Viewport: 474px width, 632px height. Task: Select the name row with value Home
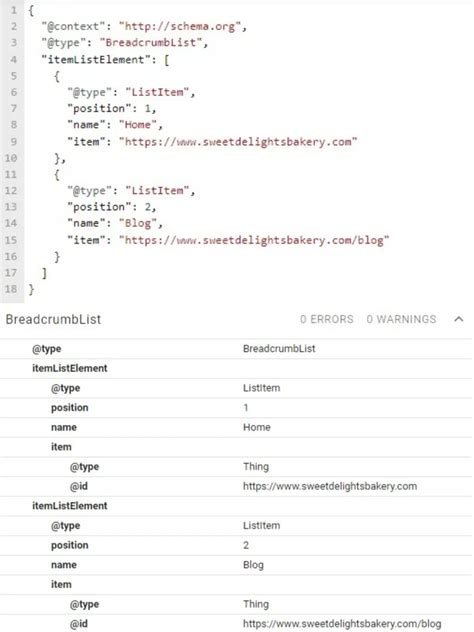(x=236, y=427)
